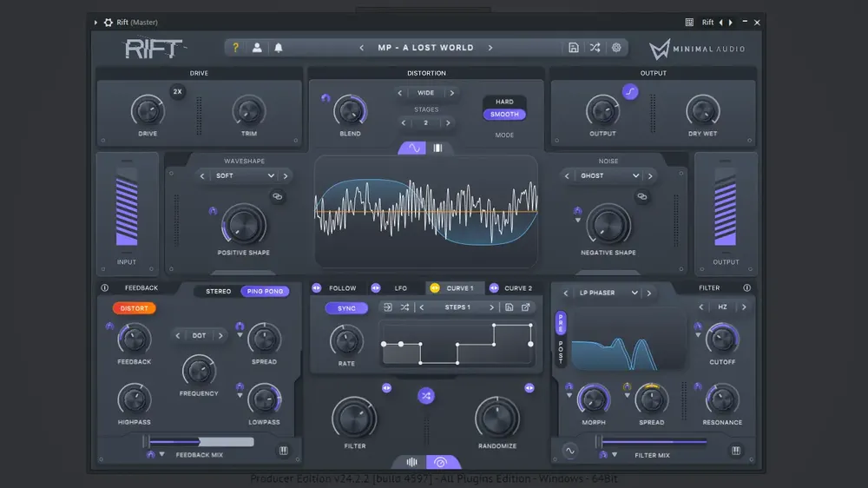Open the Rift settings gear icon
The height and width of the screenshot is (488, 868).
616,48
